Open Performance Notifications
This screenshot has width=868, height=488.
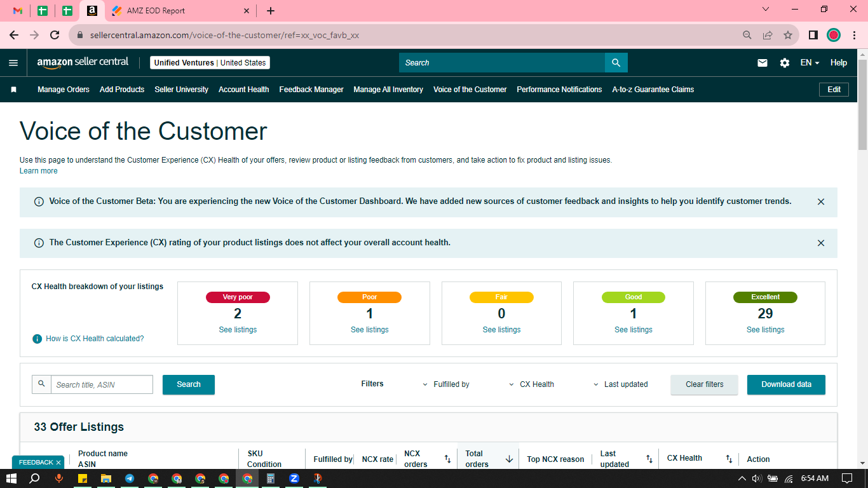tap(559, 90)
